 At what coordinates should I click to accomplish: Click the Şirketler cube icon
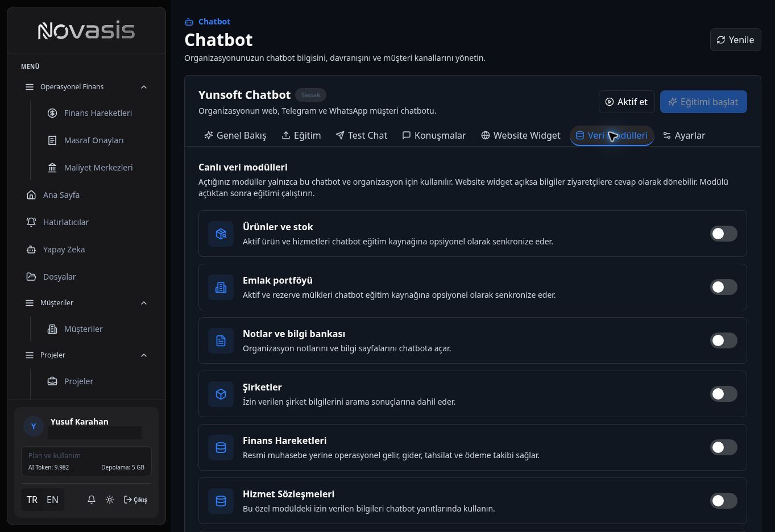tap(221, 394)
